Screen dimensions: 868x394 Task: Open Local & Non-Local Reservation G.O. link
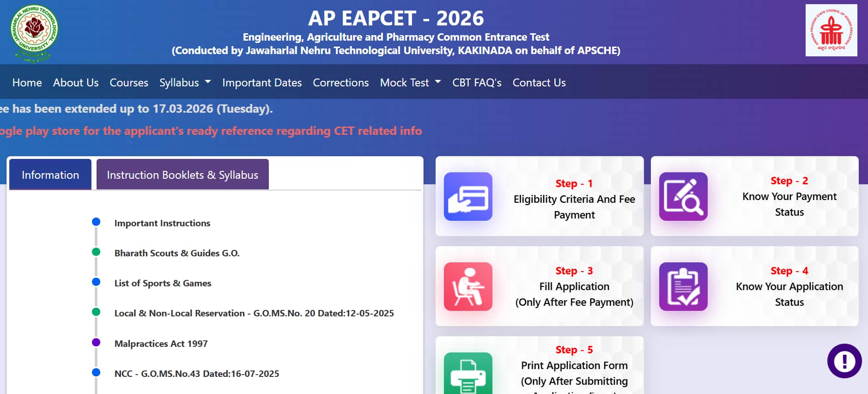pyautogui.click(x=254, y=313)
